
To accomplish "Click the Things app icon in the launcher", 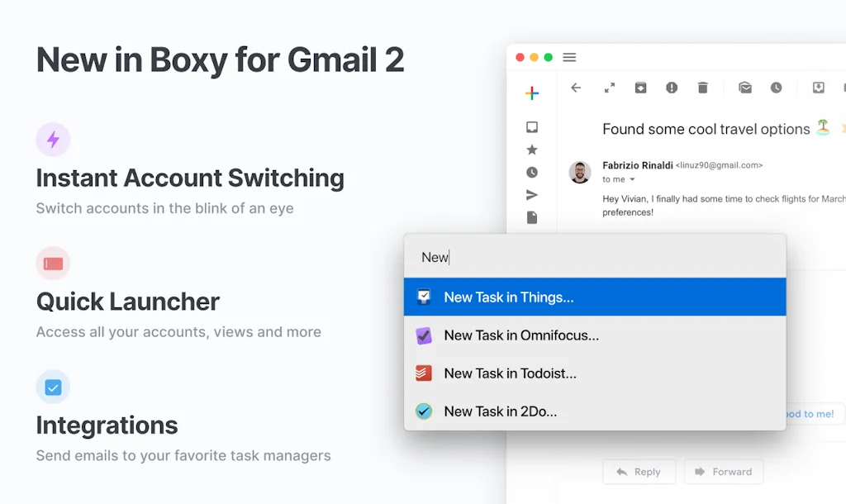I will [x=424, y=297].
